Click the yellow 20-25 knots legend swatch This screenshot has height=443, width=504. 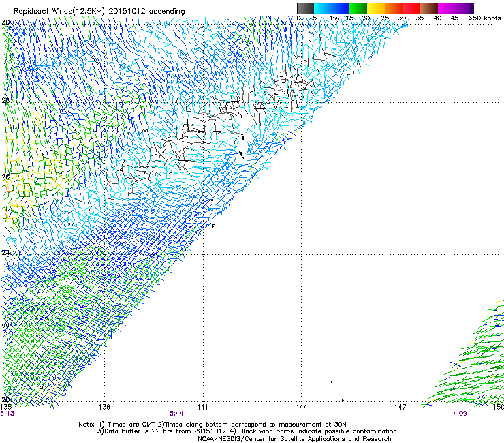pyautogui.click(x=376, y=8)
